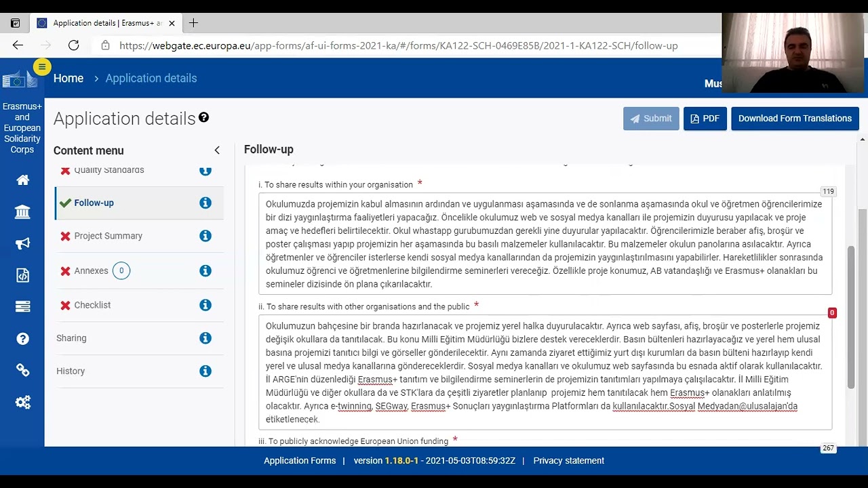Screen dimensions: 868x488
Task: Close the Application details browser tab
Action: (172, 23)
